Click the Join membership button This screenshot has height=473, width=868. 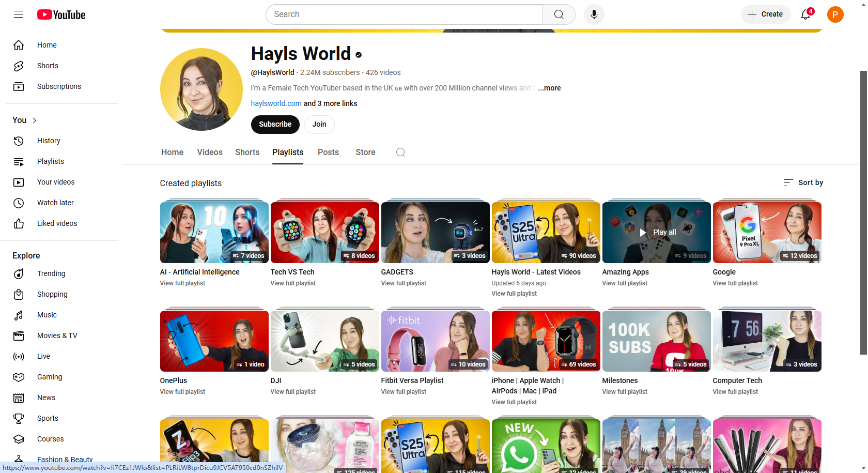[x=319, y=125]
